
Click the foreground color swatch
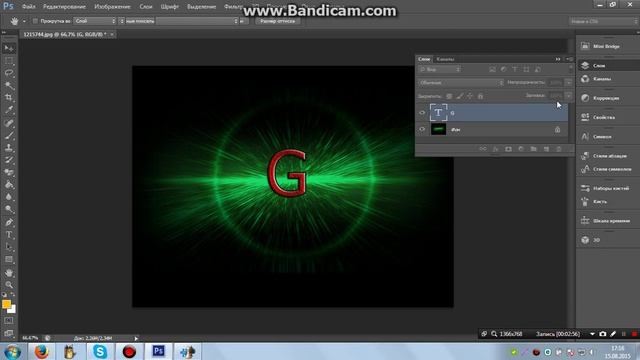point(6,304)
